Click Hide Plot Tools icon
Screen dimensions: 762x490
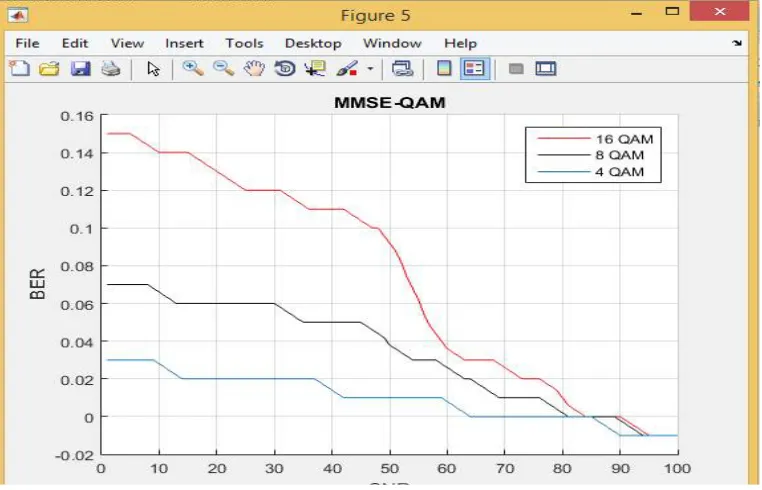(x=516, y=69)
